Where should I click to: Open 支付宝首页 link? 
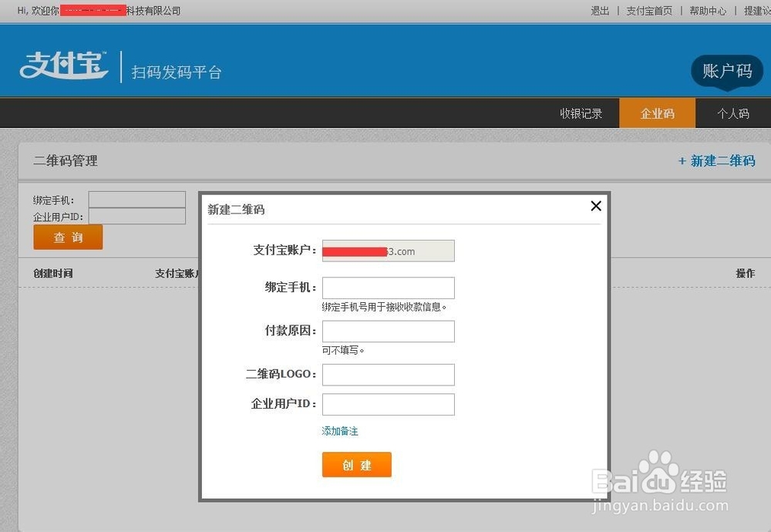point(649,11)
